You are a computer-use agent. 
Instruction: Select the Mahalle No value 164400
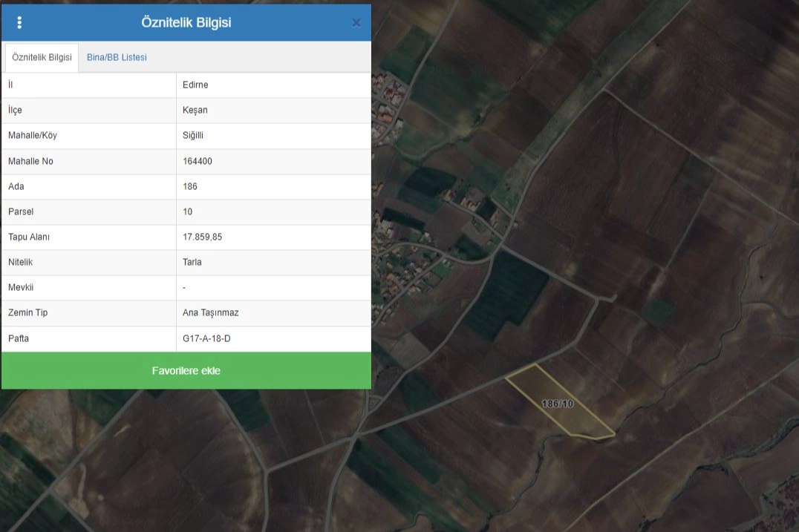tap(197, 161)
